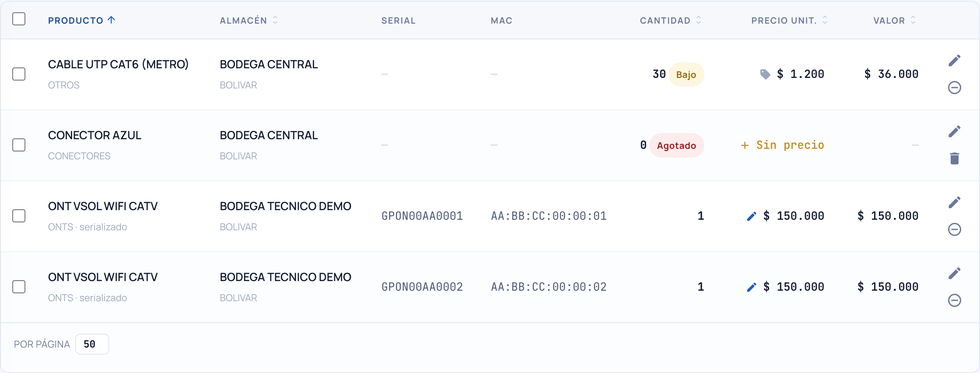Edit unit price of GPON00AA0002 with blue pencil
980x373 pixels.
751,287
